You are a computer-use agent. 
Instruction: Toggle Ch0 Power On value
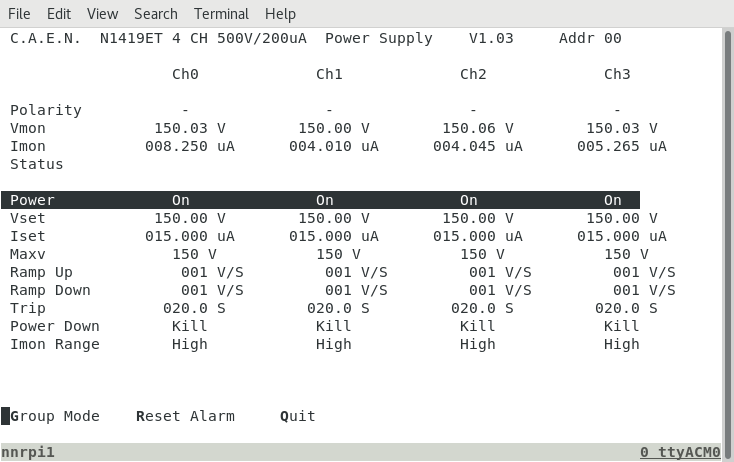click(181, 200)
